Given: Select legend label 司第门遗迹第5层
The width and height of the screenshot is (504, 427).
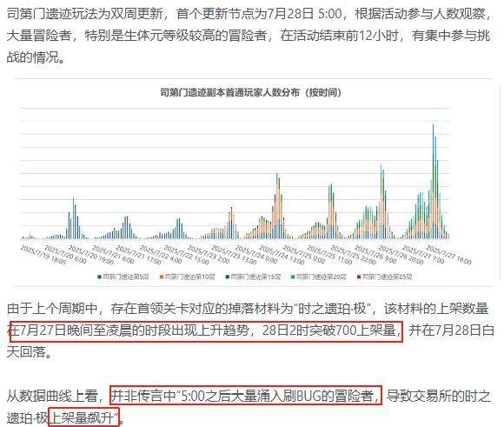Looking at the screenshot, I should [126, 277].
